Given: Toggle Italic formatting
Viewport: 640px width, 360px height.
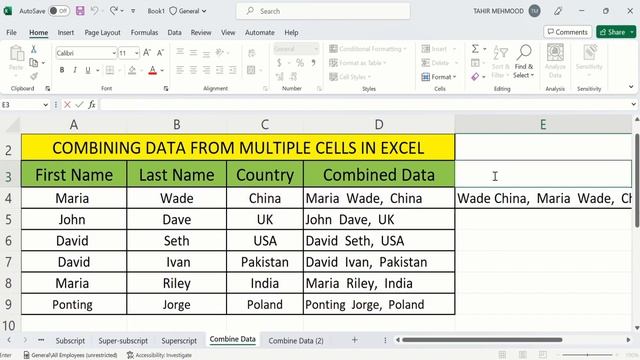Looking at the screenshot, I should [75, 70].
